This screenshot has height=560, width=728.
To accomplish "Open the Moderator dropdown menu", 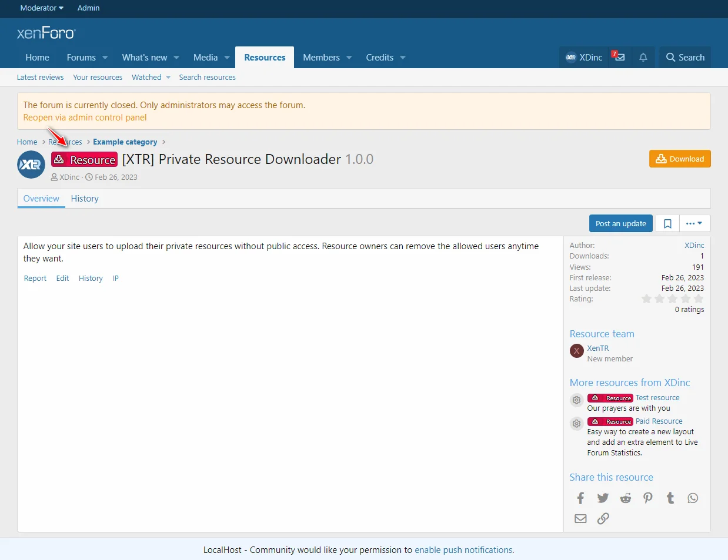I will [x=40, y=8].
